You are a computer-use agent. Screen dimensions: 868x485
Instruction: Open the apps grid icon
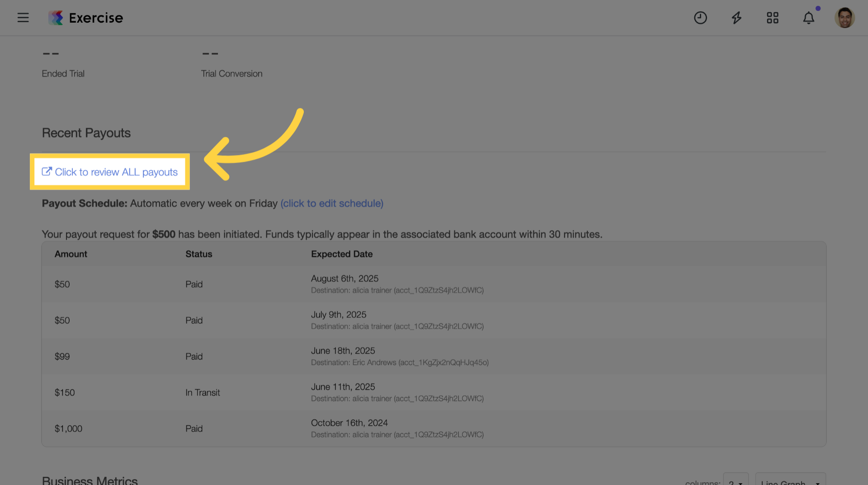click(773, 18)
